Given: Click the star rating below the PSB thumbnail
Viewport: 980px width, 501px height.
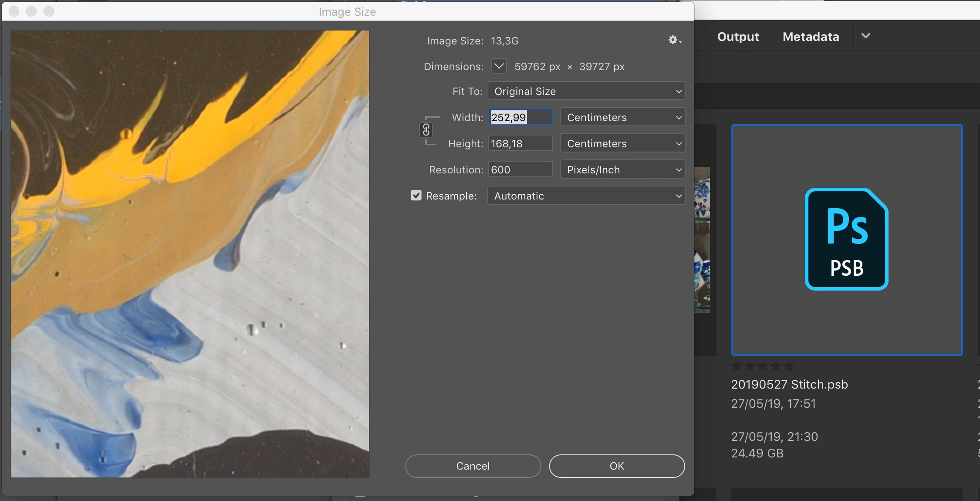Looking at the screenshot, I should click(762, 366).
